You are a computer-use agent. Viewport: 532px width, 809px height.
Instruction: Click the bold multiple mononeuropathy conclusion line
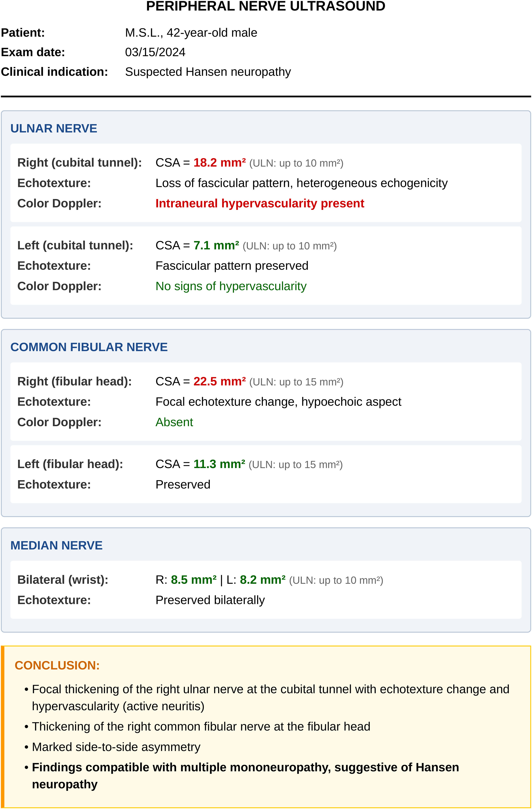245,767
